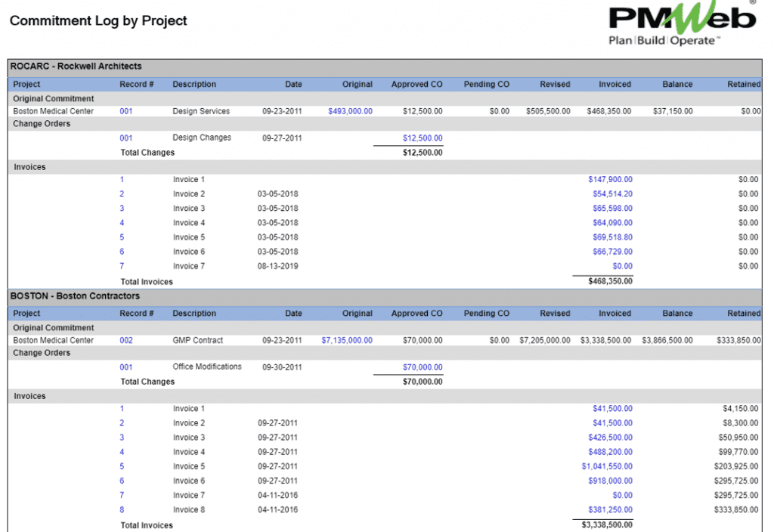Open Rockwell invoice $54,514.20 amount
Viewport: 774px width, 532px height.
pos(612,194)
